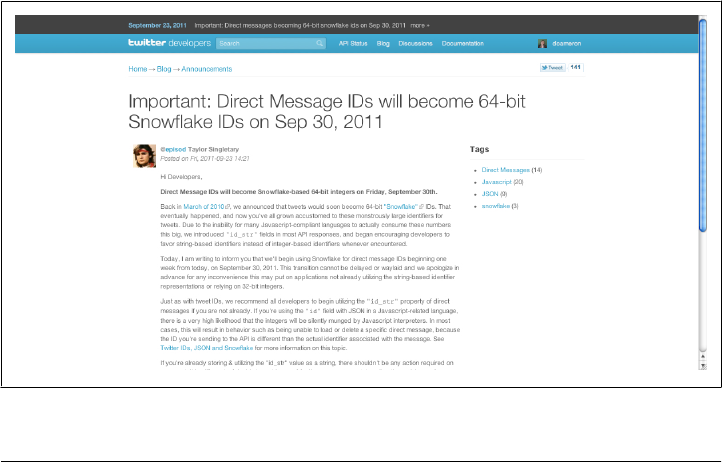Click the Tweet share button
722x462 pixels.
[553, 68]
